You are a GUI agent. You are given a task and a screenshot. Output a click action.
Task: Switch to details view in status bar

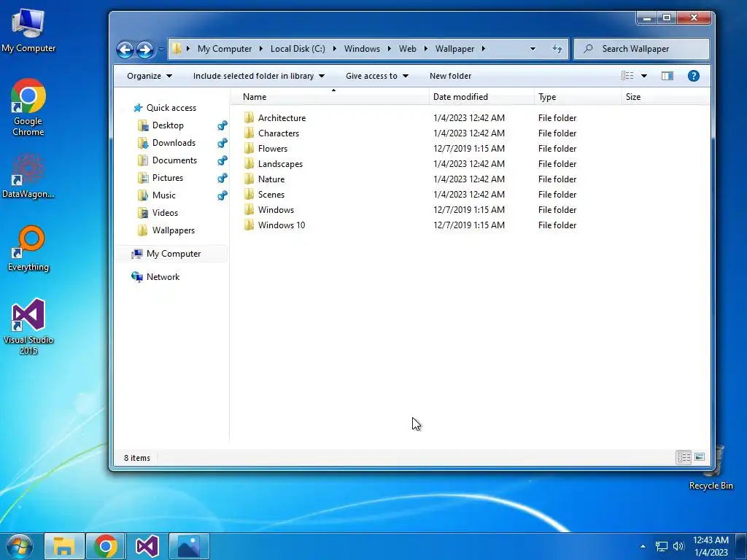[x=684, y=458]
